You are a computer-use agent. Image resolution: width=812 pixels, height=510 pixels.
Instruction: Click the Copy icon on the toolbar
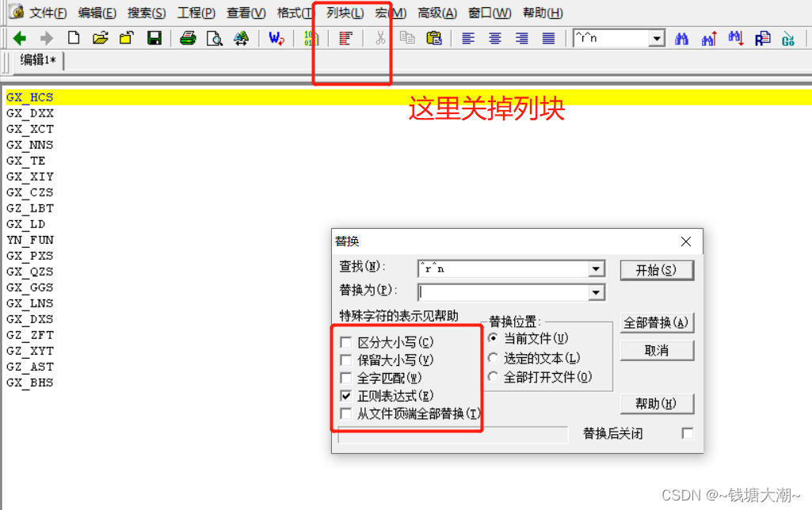(407, 38)
